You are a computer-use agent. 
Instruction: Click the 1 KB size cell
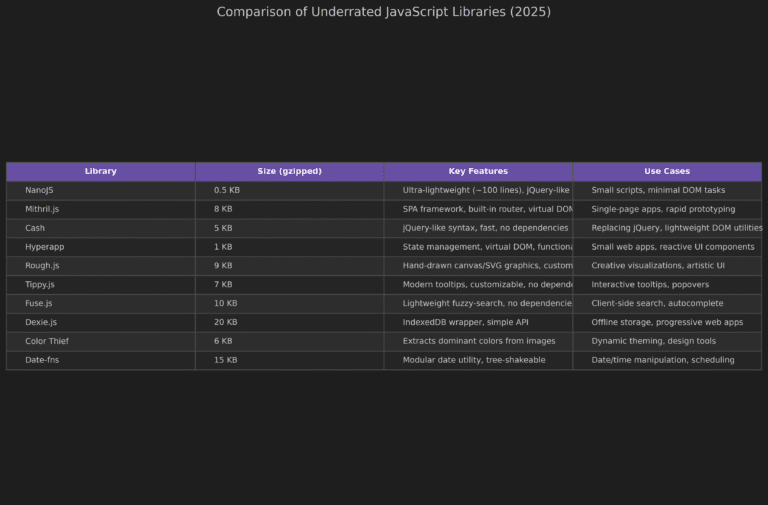(289, 247)
